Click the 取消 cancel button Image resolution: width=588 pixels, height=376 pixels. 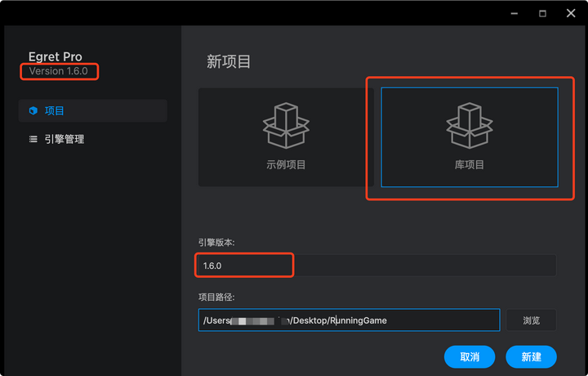(x=470, y=357)
